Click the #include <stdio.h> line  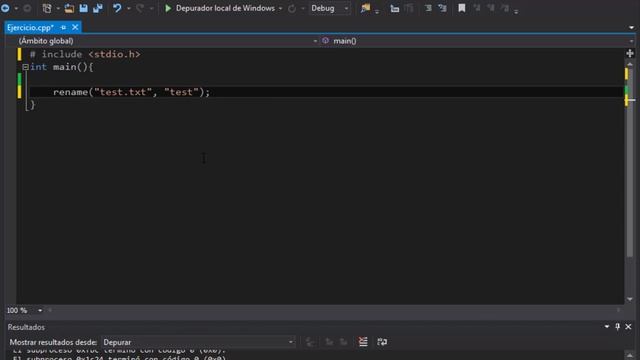(x=85, y=54)
